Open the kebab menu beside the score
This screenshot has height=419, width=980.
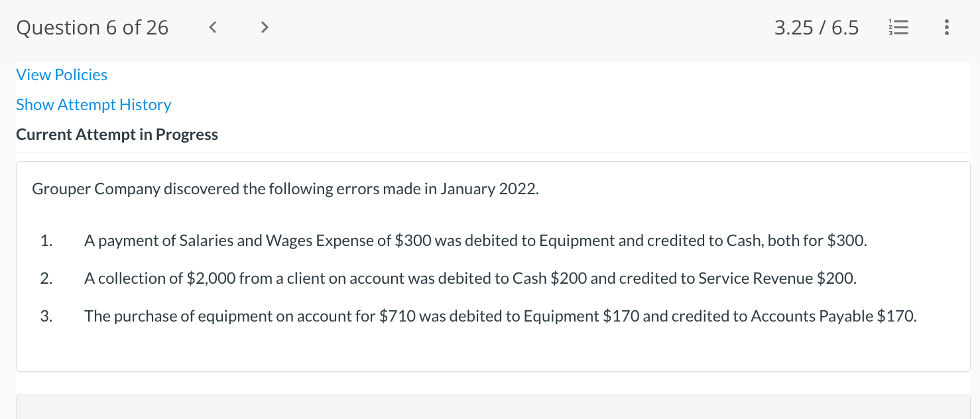pyautogui.click(x=946, y=27)
